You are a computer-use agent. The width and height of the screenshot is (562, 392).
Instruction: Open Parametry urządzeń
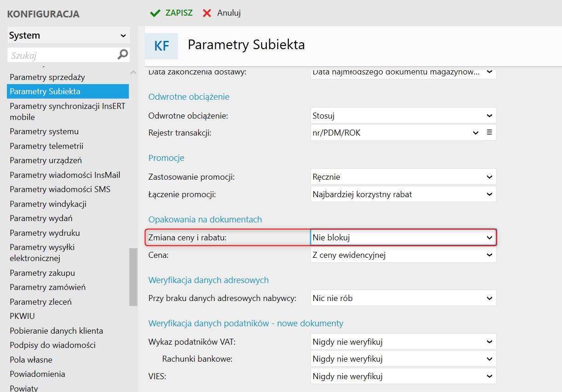[46, 160]
